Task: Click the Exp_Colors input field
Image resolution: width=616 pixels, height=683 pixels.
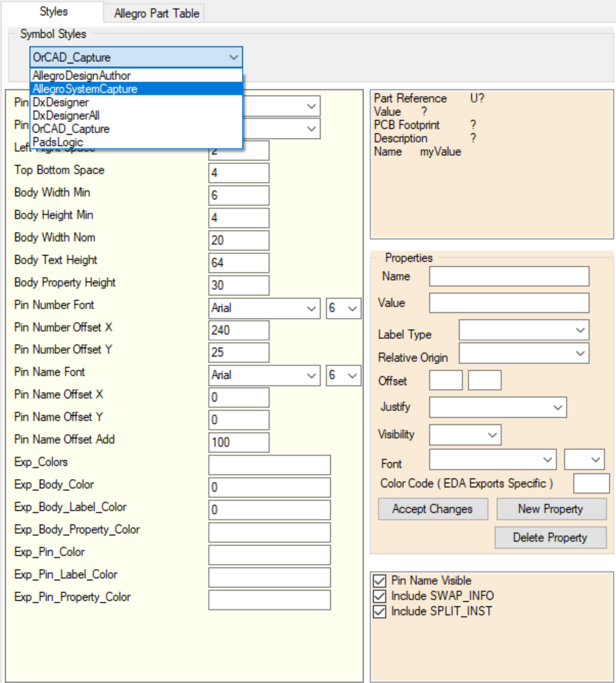Action: (x=269, y=465)
